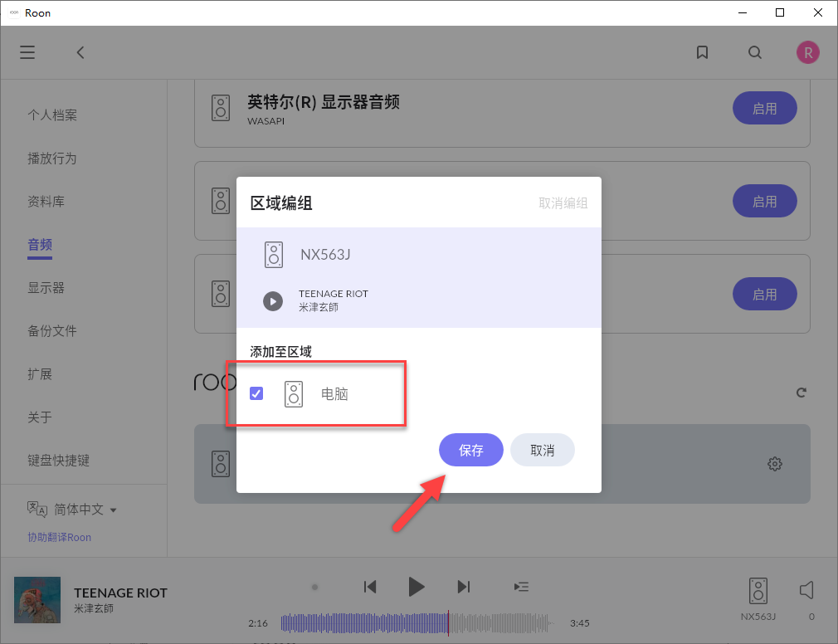This screenshot has width=838, height=644.
Task: Select the 音频 settings tab
Action: pos(40,245)
